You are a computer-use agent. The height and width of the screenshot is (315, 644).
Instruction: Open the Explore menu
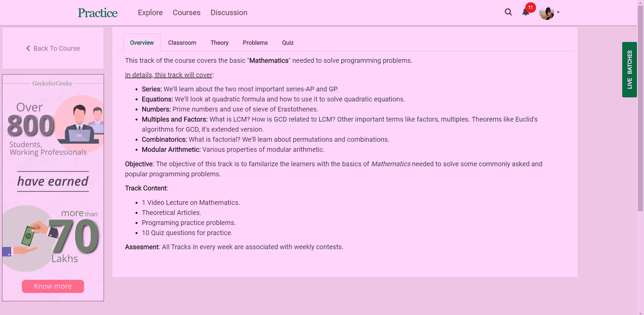pos(150,12)
